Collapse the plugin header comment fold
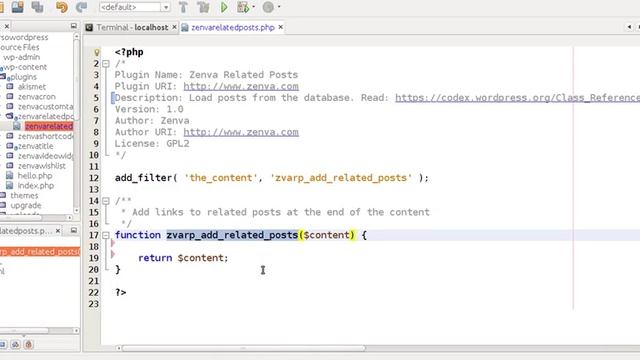 tap(106, 64)
